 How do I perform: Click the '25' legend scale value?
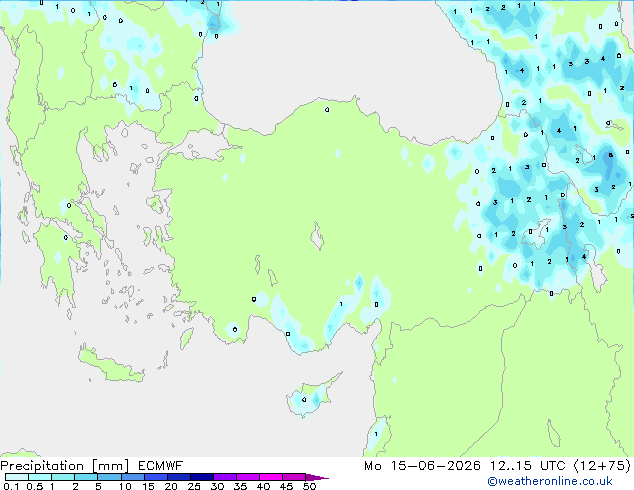click(x=194, y=486)
